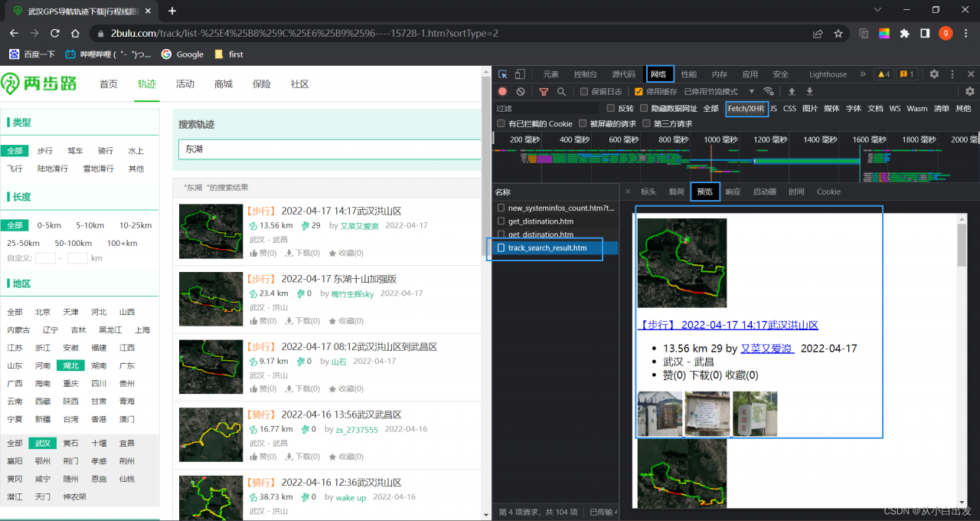Open the Chrome tab search chevron
The width and height of the screenshot is (980, 521).
(x=878, y=11)
